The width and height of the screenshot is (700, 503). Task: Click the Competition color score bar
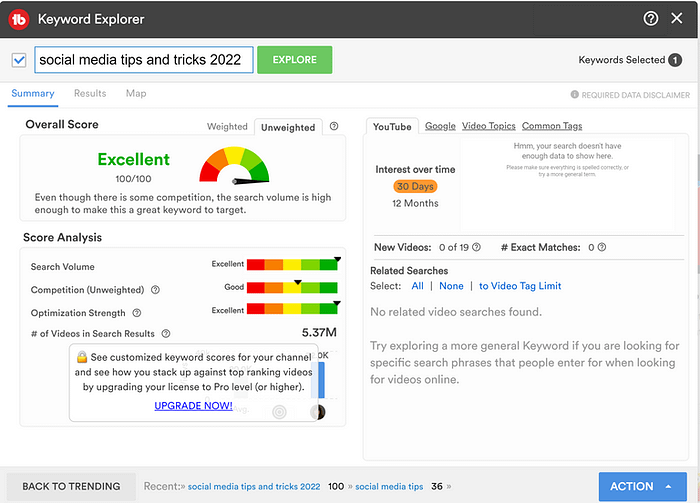point(292,287)
